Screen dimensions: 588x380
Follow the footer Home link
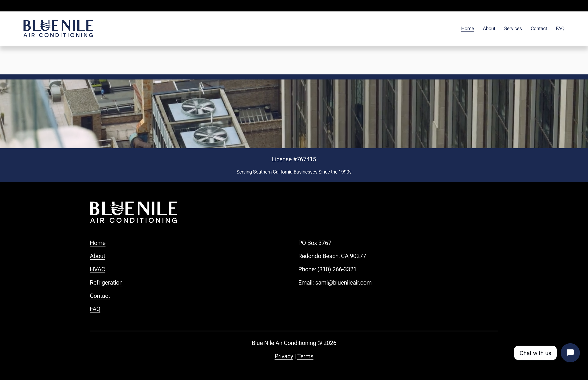click(97, 243)
